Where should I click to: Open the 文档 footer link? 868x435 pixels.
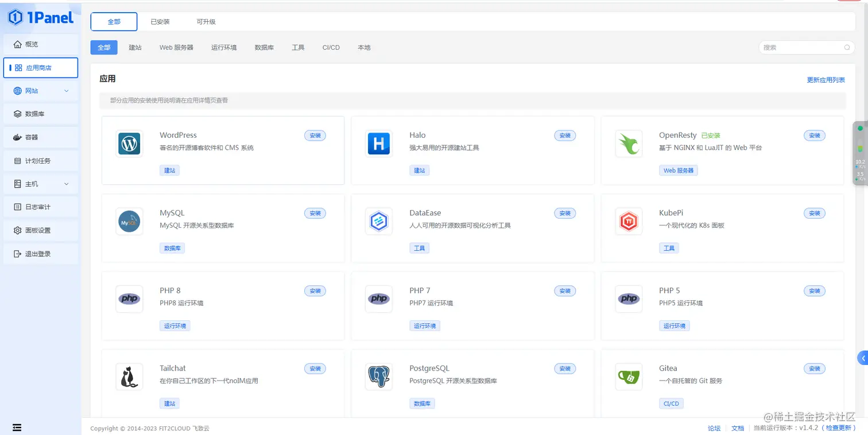coord(738,428)
